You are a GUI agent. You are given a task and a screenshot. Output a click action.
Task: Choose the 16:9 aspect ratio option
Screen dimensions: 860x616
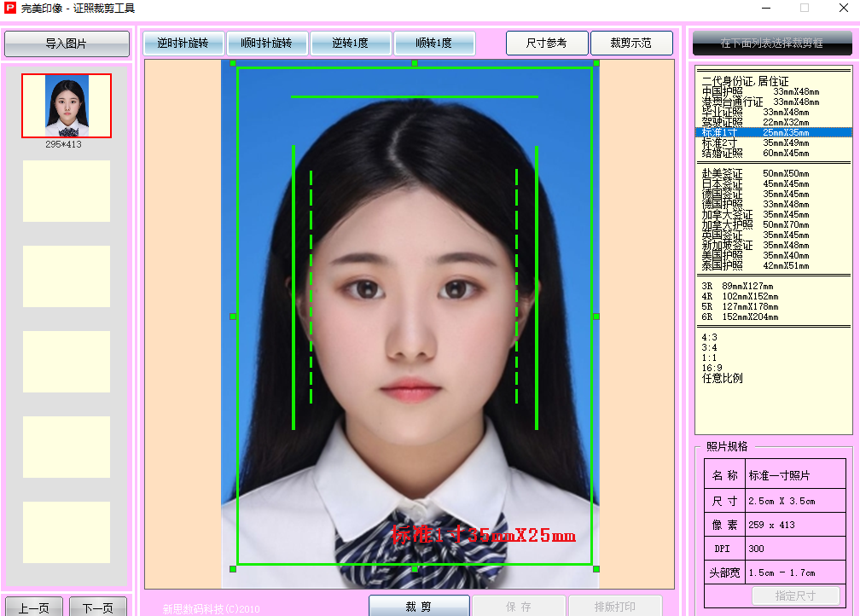712,368
